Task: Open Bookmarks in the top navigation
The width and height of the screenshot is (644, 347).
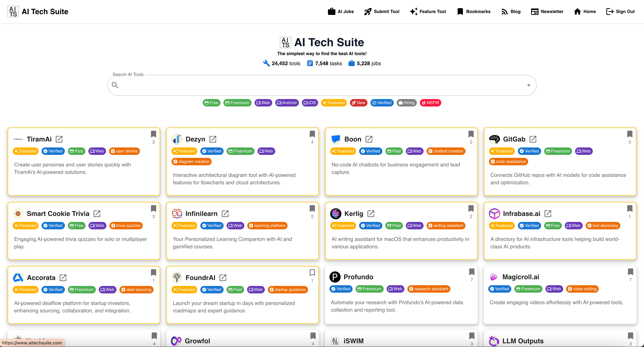Action: 474,12
